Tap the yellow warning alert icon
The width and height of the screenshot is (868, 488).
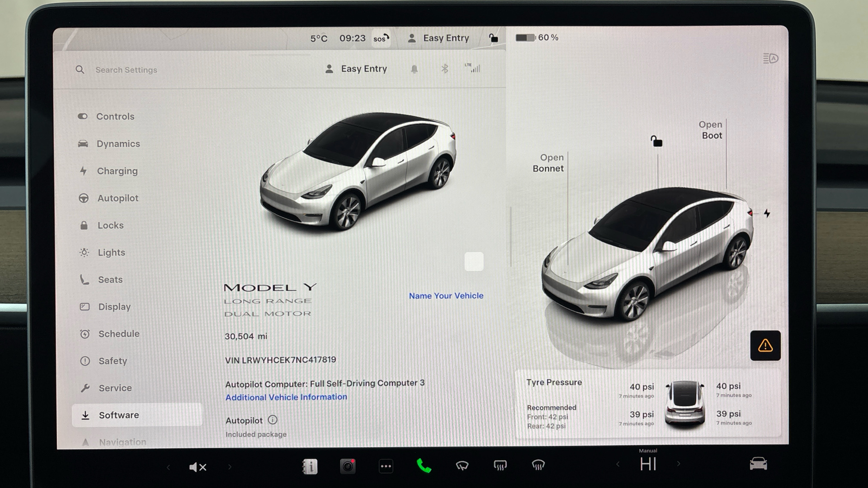pyautogui.click(x=765, y=346)
